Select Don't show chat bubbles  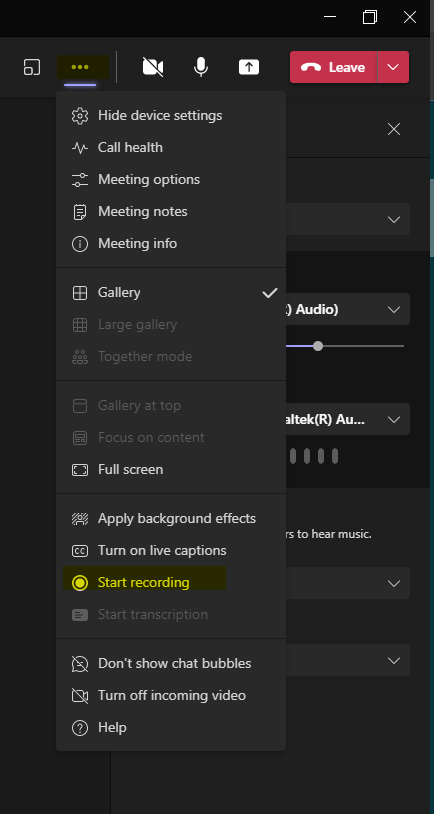tap(171, 663)
